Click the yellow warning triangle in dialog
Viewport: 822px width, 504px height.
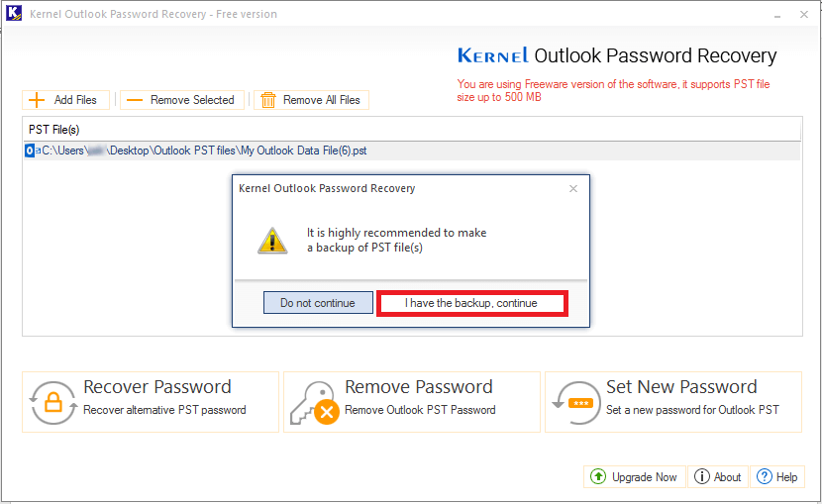272,241
